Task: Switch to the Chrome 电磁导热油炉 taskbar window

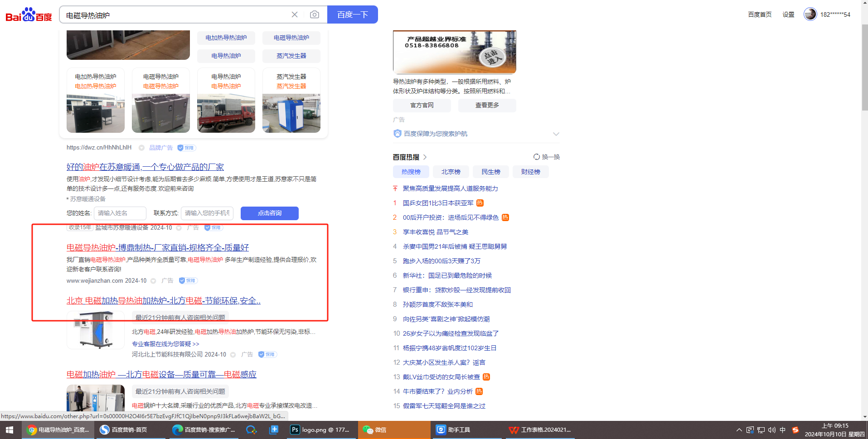Action: coord(58,430)
